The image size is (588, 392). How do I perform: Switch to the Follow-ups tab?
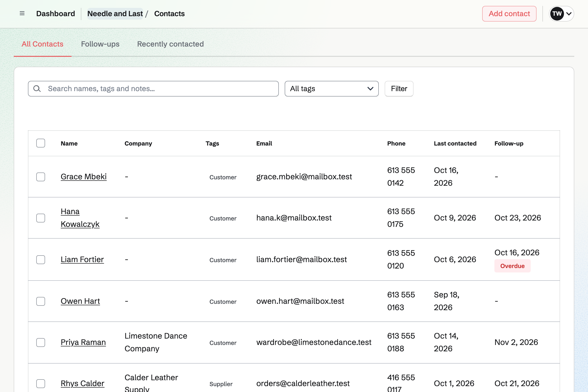click(x=100, y=44)
